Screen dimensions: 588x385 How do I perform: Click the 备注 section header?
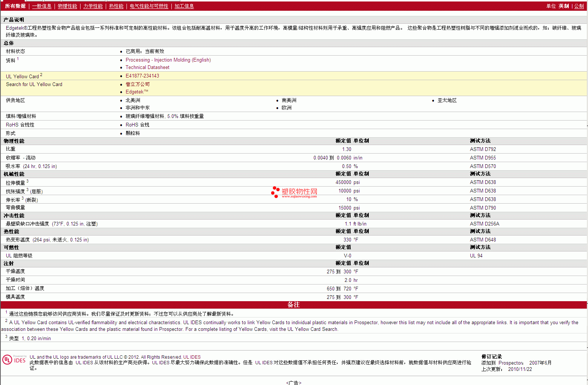[293, 305]
